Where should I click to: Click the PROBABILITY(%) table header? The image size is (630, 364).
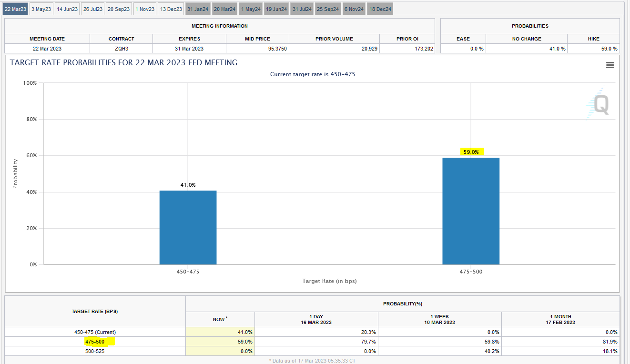403,303
